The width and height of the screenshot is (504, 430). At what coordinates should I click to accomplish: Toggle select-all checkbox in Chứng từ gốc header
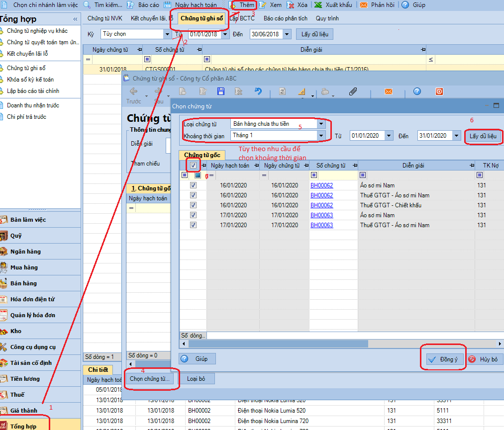point(193,166)
